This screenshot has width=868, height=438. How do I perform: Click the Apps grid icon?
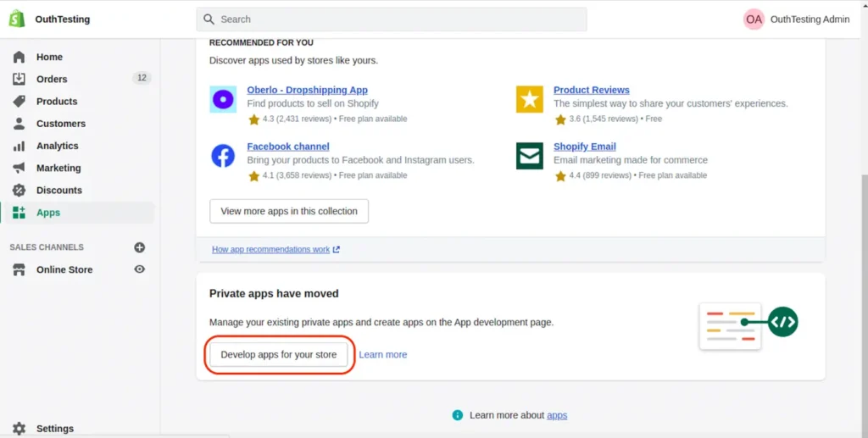(x=19, y=213)
